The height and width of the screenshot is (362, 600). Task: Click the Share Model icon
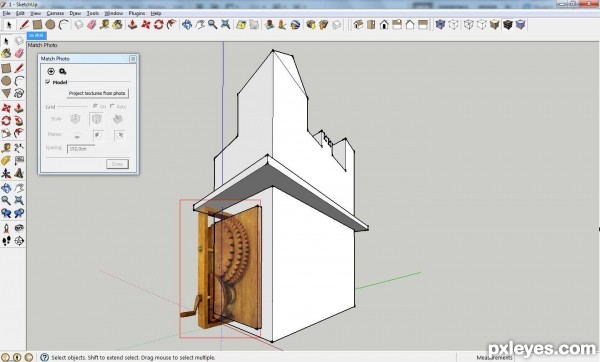coord(324,25)
